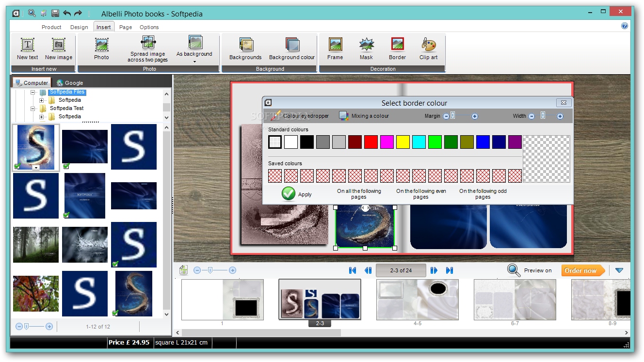The height and width of the screenshot is (362, 644).
Task: Open the Border decoration tool
Action: click(397, 48)
